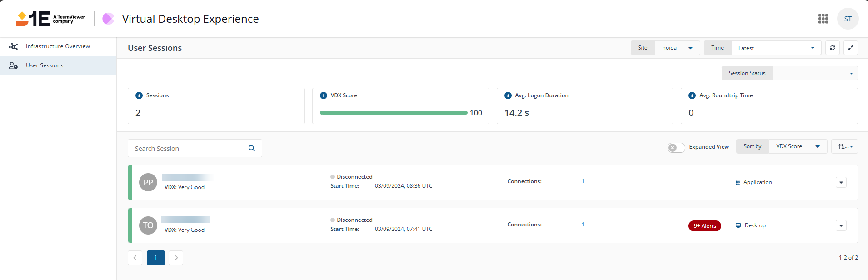The width and height of the screenshot is (868, 280).
Task: Open the Site dropdown showing noida
Action: click(677, 48)
